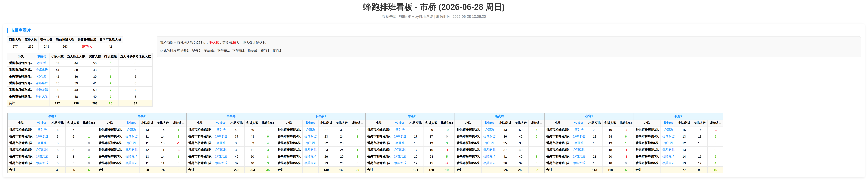Click 番禺市桥蜂跑3队 in the top team summary table
Viewport: 868px width, 181px height.
(x=21, y=90)
